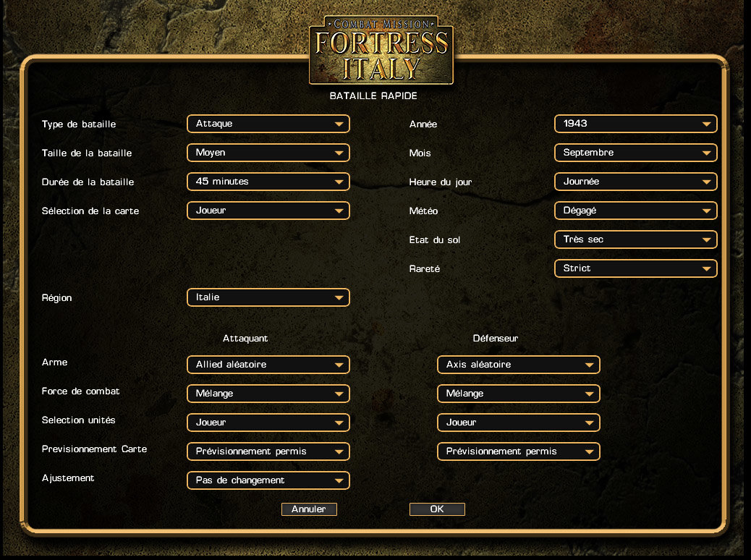Click the BATAILLE RAPIDE title text
Screen dimensions: 751x560
tap(373, 96)
